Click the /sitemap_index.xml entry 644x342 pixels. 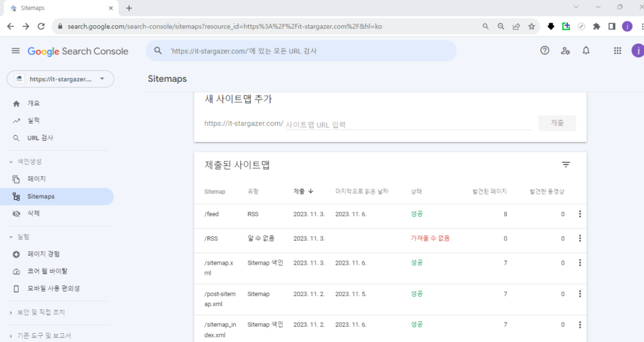220,329
